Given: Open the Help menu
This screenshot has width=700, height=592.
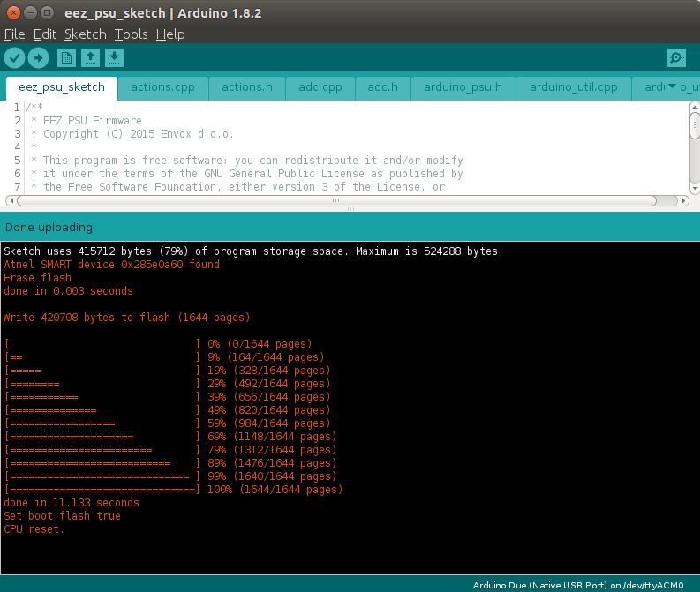Looking at the screenshot, I should [170, 34].
